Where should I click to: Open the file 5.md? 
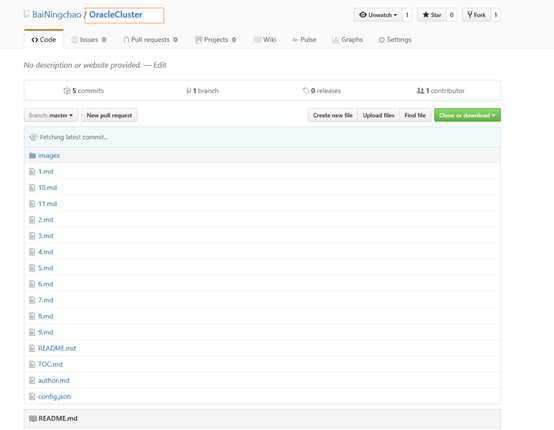(x=46, y=268)
